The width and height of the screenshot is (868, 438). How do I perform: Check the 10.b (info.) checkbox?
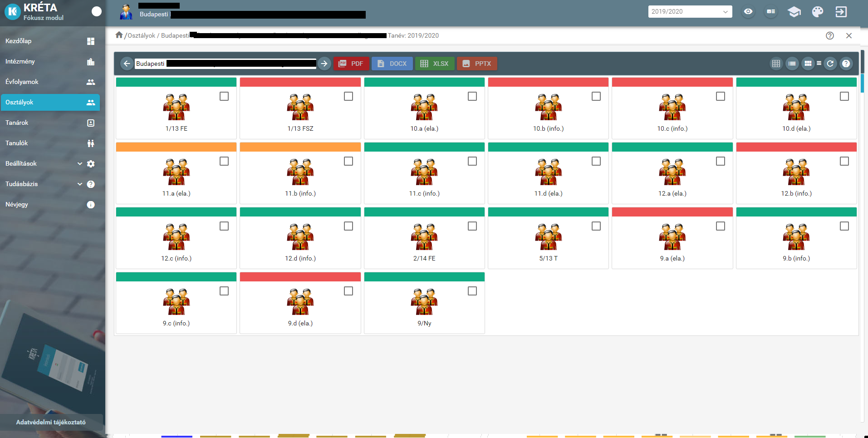596,96
